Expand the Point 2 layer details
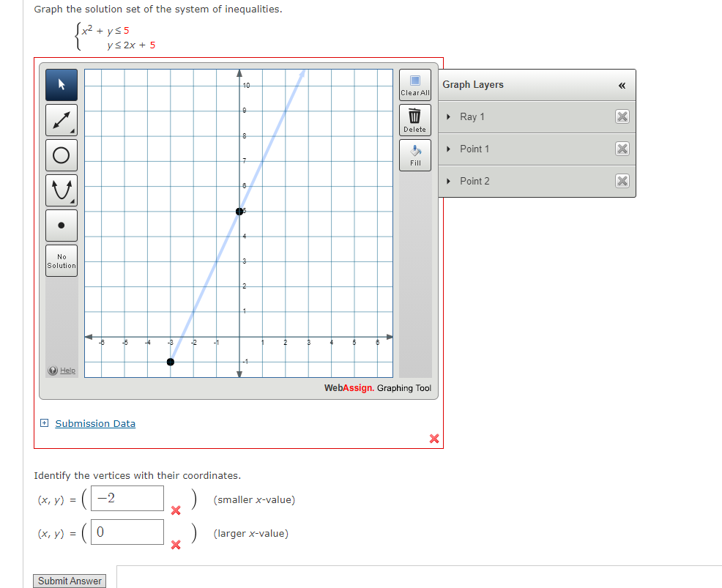This screenshot has width=722, height=588. pos(447,181)
